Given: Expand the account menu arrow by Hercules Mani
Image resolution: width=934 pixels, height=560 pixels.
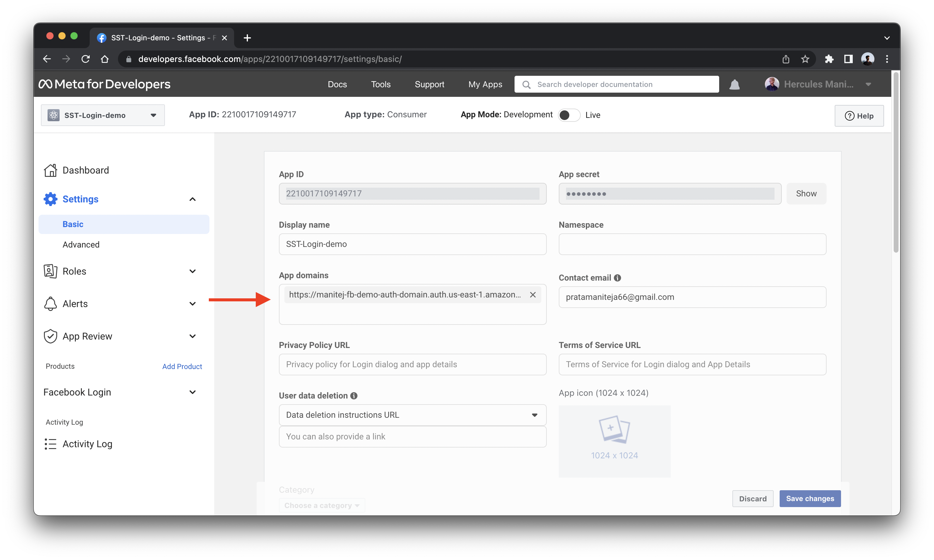Looking at the screenshot, I should tap(868, 84).
